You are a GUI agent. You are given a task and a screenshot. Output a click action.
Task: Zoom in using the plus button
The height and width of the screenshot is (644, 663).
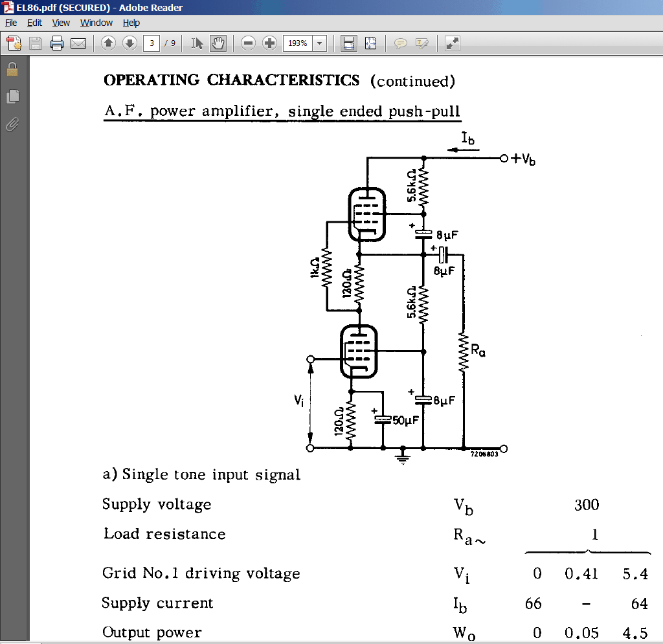tap(269, 43)
